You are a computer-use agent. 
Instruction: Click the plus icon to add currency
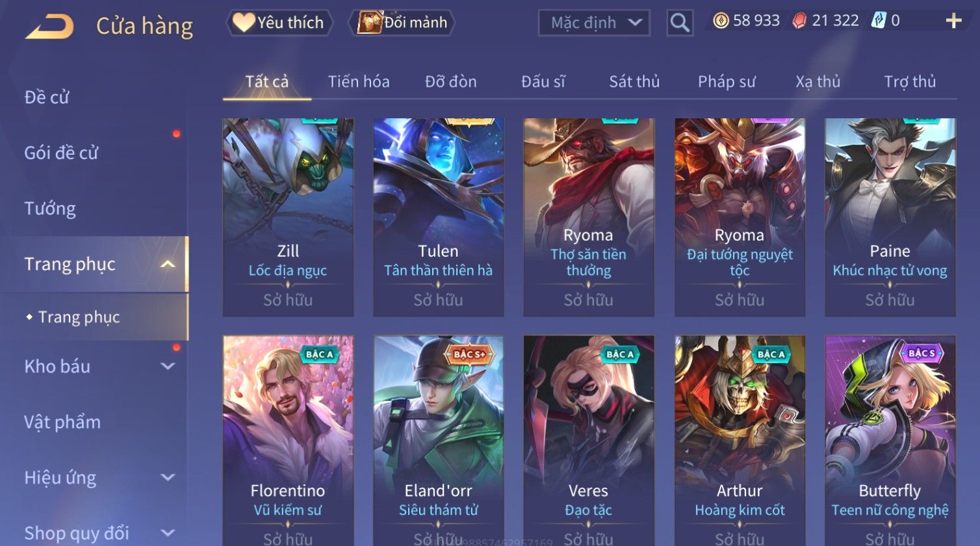[x=953, y=21]
